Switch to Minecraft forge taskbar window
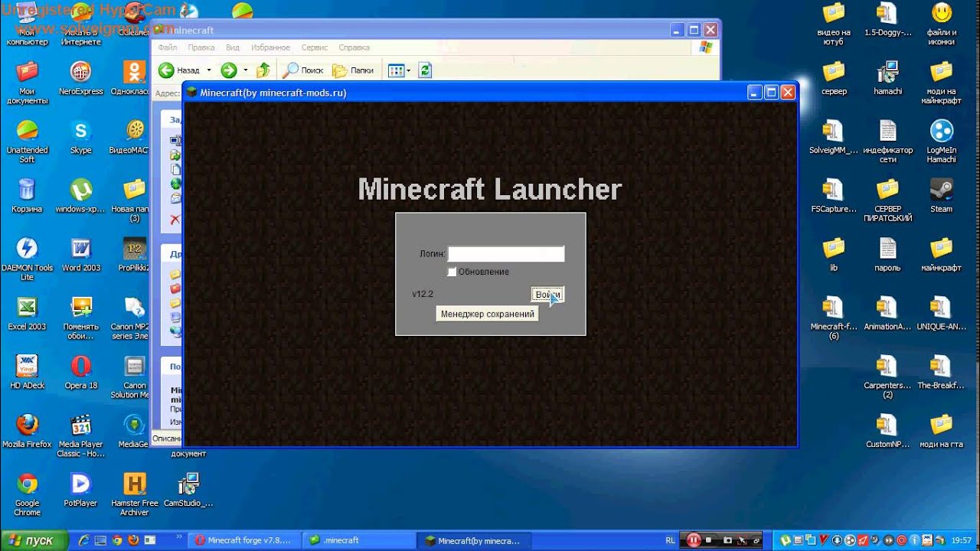Screen dimensions: 980x551 (x=244, y=540)
